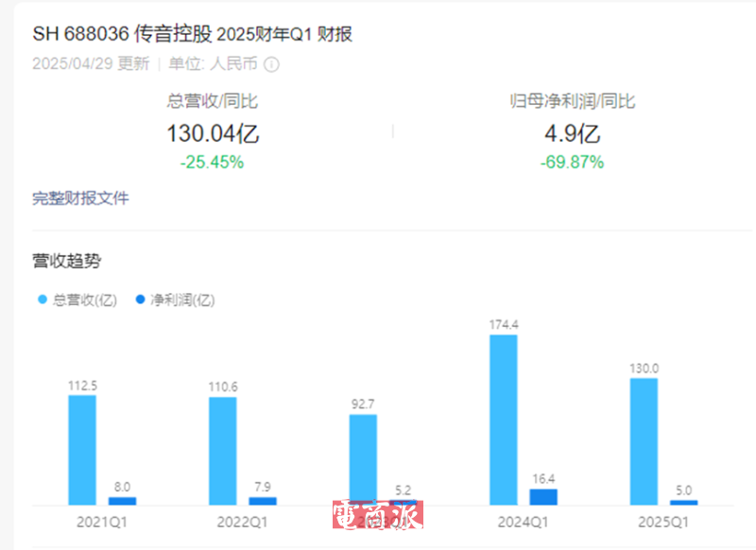Select the 2024Q1 net profit bar labeled 16.4

coord(543,497)
